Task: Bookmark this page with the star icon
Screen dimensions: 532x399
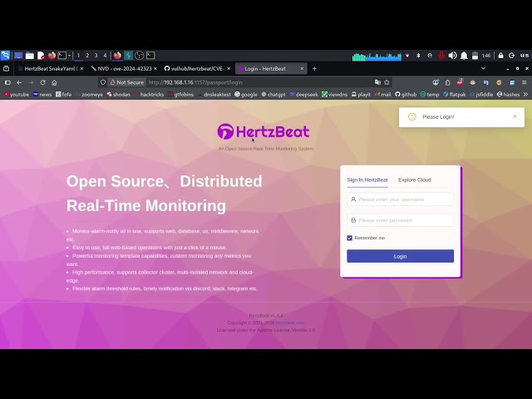Action: tap(387, 82)
